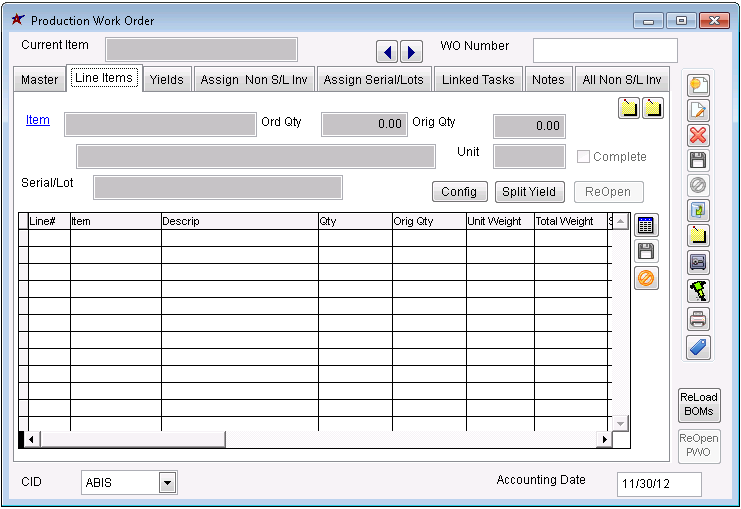Click the printer icon in right toolbar
Screen dimensions: 741x509
tap(699, 320)
